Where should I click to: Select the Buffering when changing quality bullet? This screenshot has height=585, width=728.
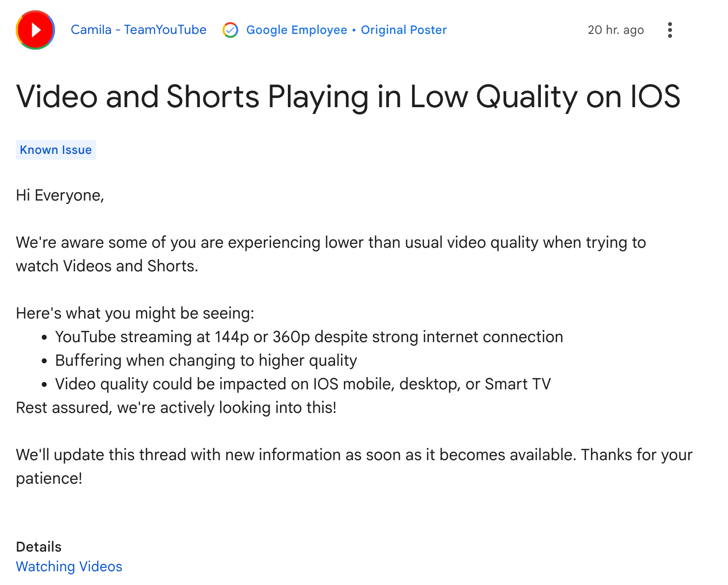[x=206, y=360]
